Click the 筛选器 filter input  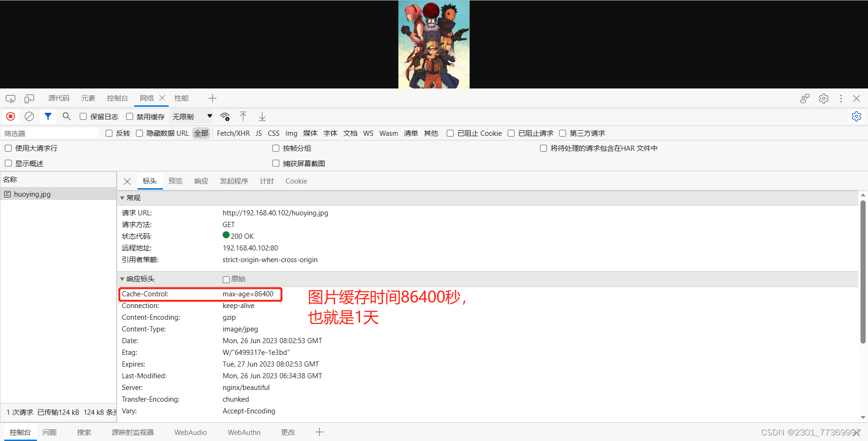pyautogui.click(x=50, y=133)
